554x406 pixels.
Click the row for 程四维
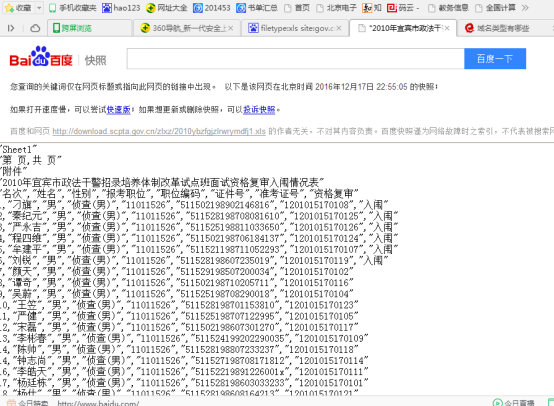coord(199,238)
